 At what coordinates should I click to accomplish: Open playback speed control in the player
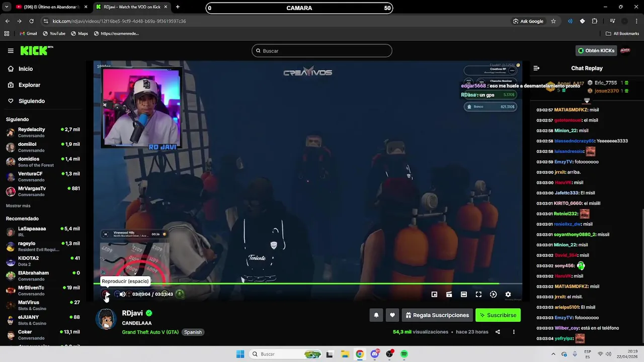click(x=493, y=295)
